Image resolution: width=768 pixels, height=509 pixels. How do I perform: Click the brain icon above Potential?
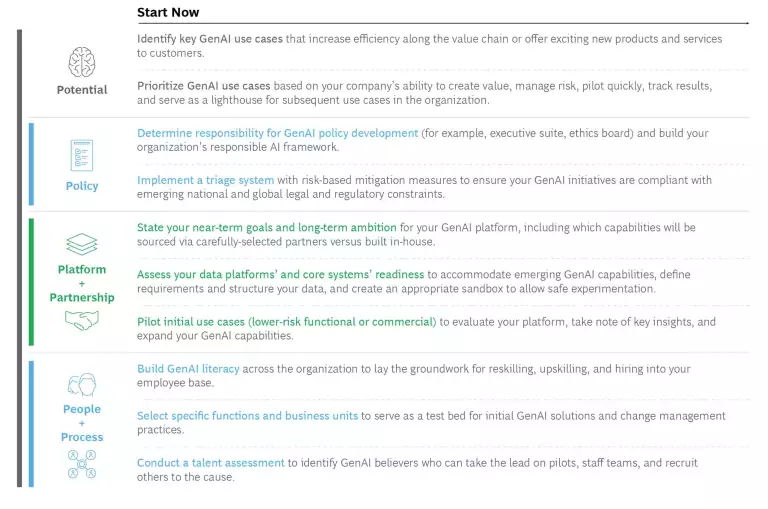click(82, 63)
